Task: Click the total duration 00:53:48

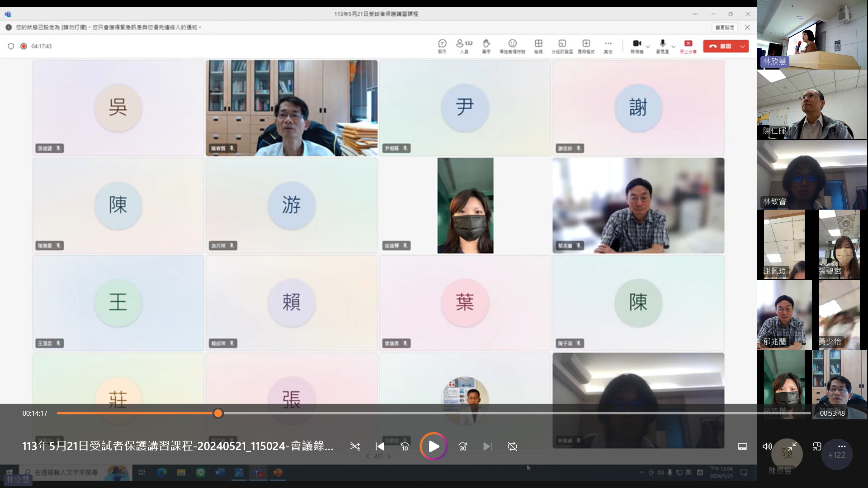Action: click(832, 413)
